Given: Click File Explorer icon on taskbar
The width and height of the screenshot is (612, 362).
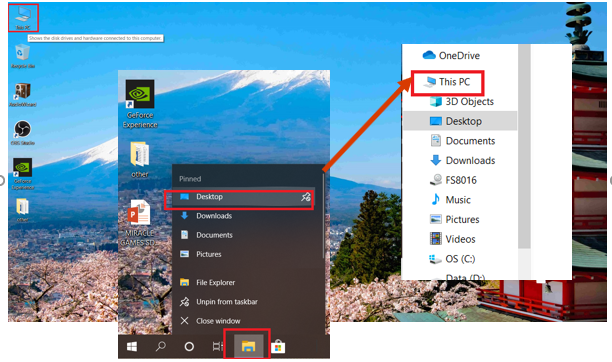Looking at the screenshot, I should pos(248,346).
